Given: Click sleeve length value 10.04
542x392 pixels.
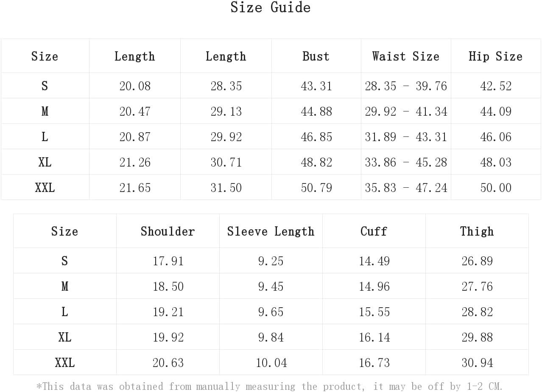Looking at the screenshot, I should [271, 363].
